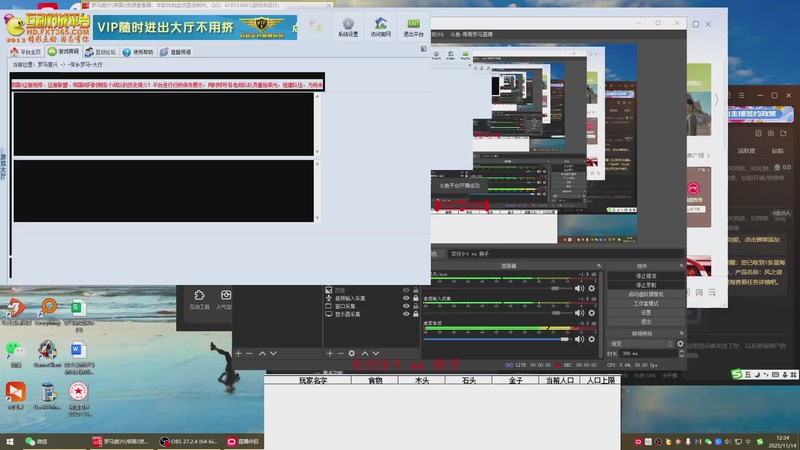800x450 pixels.
Task: Mute the first mixer channel speaker icon
Action: click(580, 288)
